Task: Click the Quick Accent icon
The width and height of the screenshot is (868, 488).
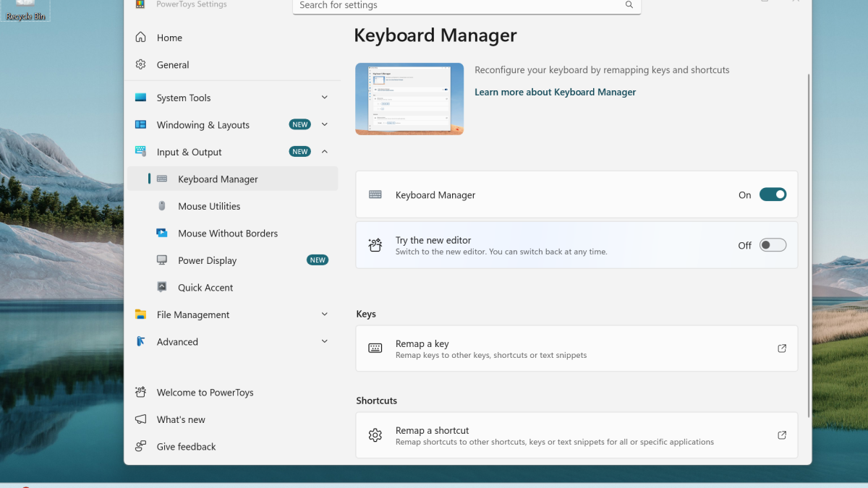Action: [162, 287]
